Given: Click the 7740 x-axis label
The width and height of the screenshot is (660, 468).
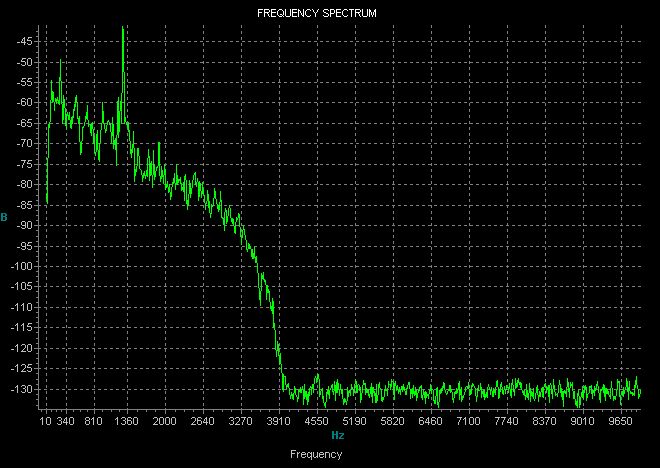Looking at the screenshot, I should [x=506, y=421].
